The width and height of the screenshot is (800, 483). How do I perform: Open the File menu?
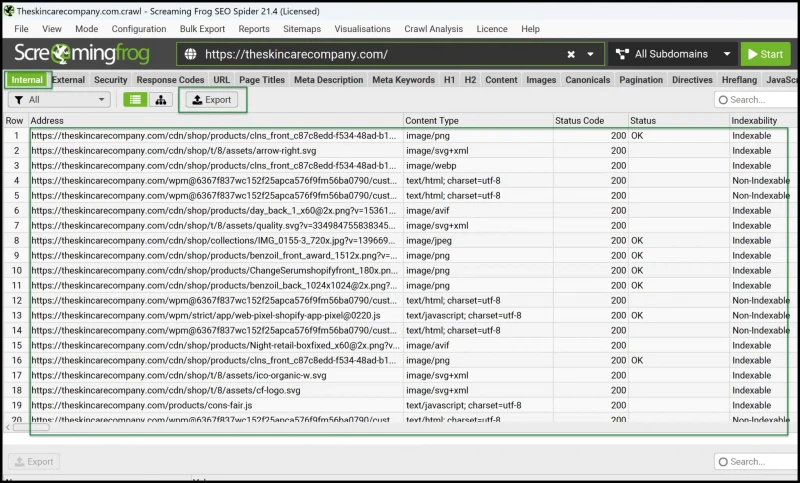[x=21, y=29]
